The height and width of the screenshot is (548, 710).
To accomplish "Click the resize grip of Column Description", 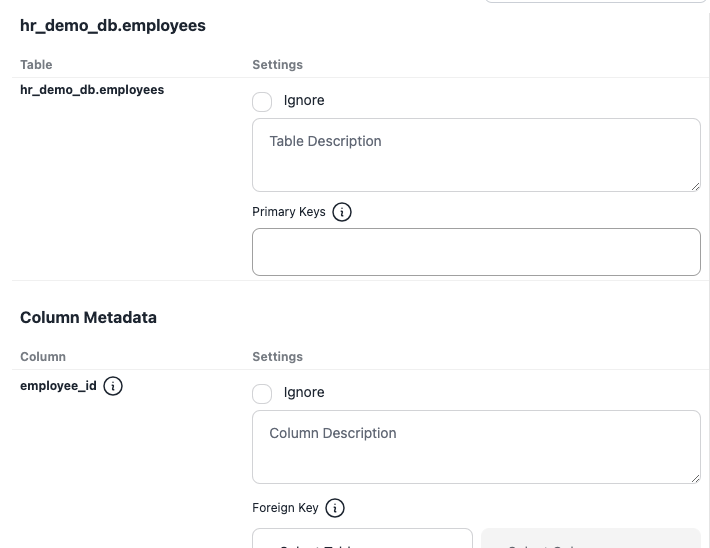I will pyautogui.click(x=696, y=478).
